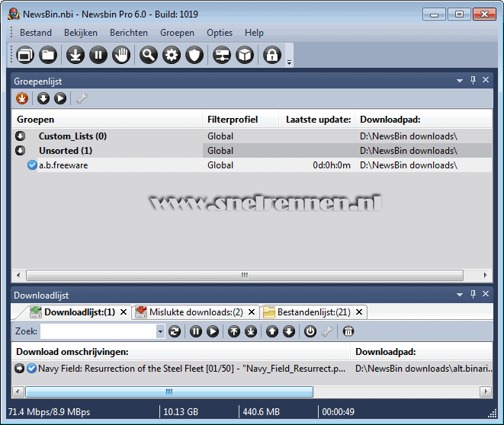
Task: Move download to bottom of list icon
Action: pyautogui.click(x=251, y=331)
